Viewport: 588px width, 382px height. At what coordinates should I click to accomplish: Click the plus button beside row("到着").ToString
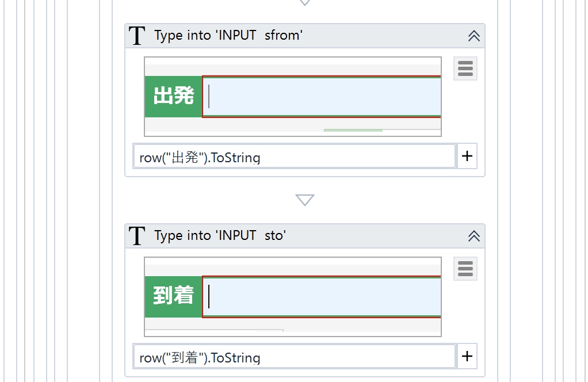click(467, 356)
